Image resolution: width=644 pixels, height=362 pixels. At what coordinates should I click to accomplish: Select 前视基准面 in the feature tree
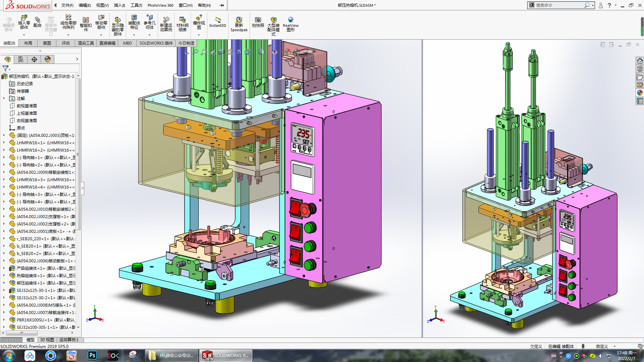pos(27,106)
